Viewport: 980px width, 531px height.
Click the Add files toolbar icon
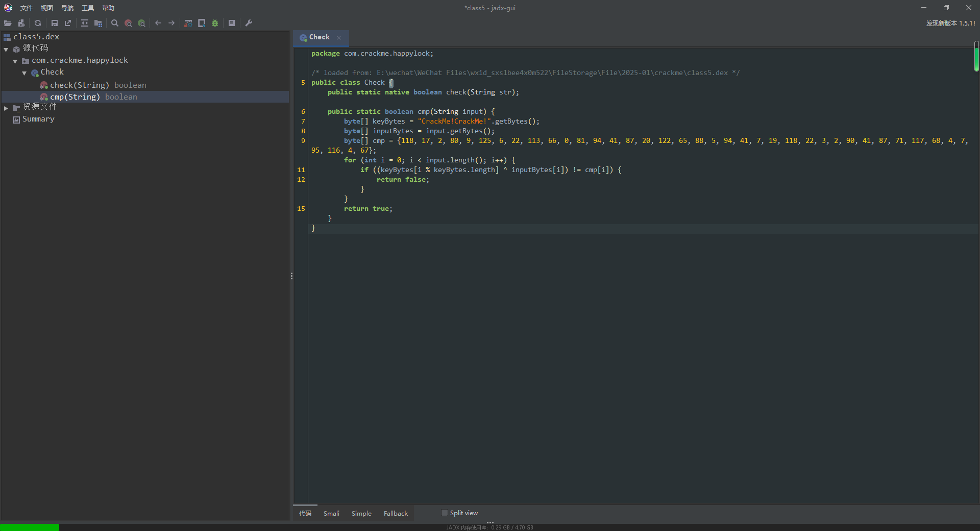[21, 23]
